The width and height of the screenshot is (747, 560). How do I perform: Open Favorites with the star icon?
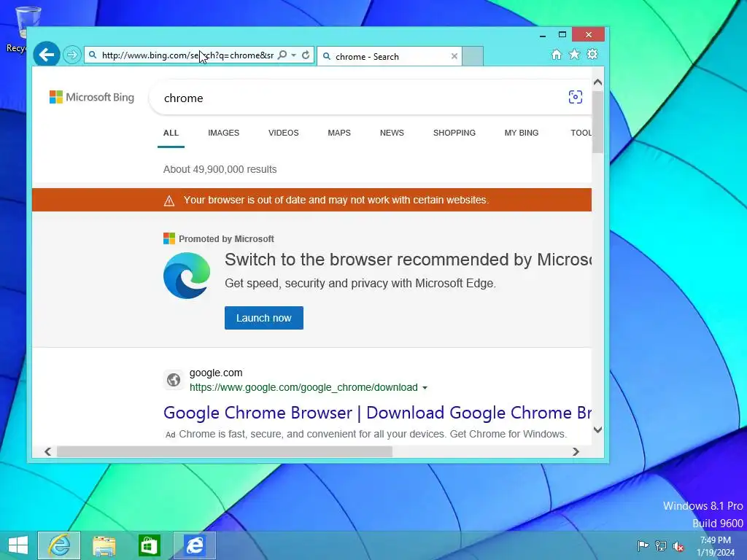(575, 54)
